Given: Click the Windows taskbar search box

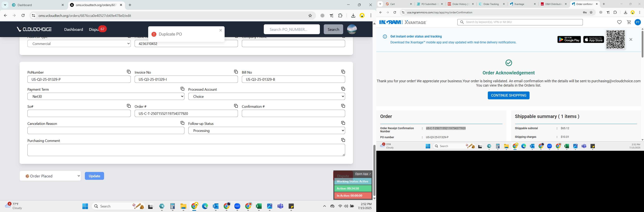Looking at the screenshot, I should (x=118, y=206).
